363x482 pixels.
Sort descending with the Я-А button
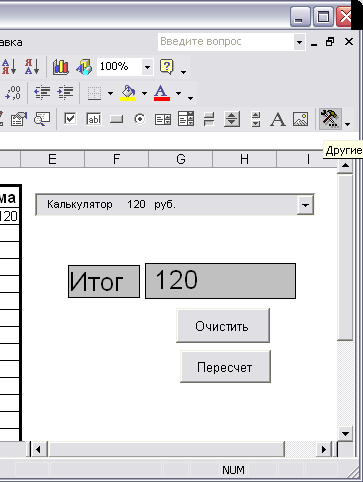click(32, 67)
